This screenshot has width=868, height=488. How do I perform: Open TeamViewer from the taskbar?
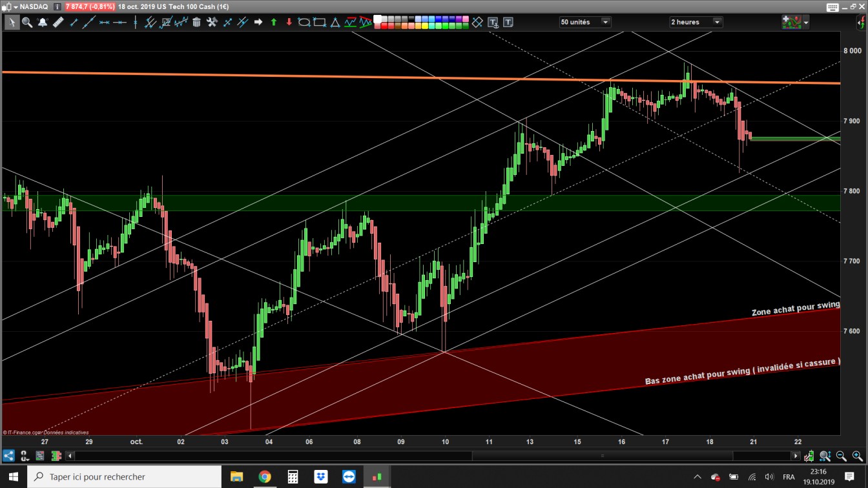(349, 477)
